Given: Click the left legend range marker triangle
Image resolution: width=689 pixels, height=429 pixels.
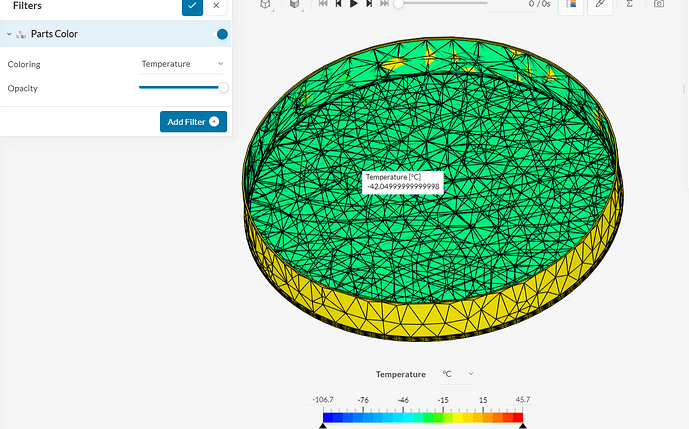Looking at the screenshot, I should (323, 426).
